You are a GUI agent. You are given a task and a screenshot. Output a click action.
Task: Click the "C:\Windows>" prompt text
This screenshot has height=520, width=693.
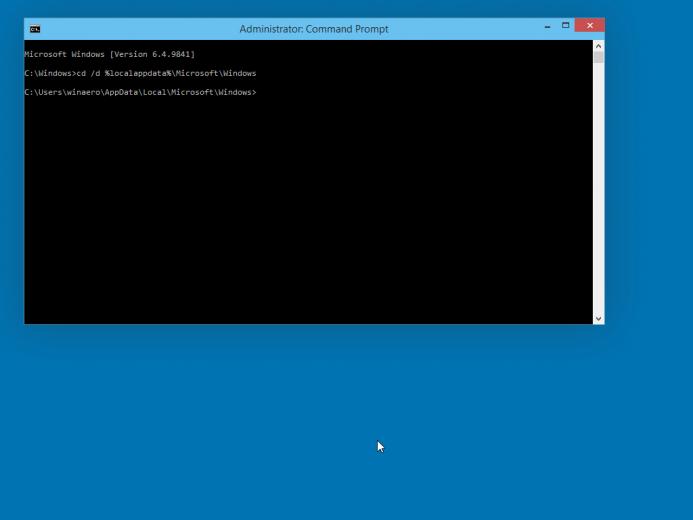pos(49,73)
